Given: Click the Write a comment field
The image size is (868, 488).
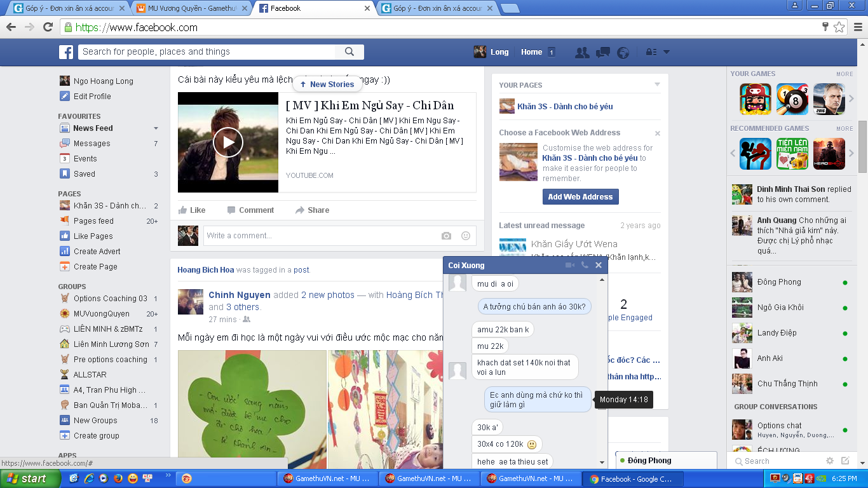Looking at the screenshot, I should point(320,236).
